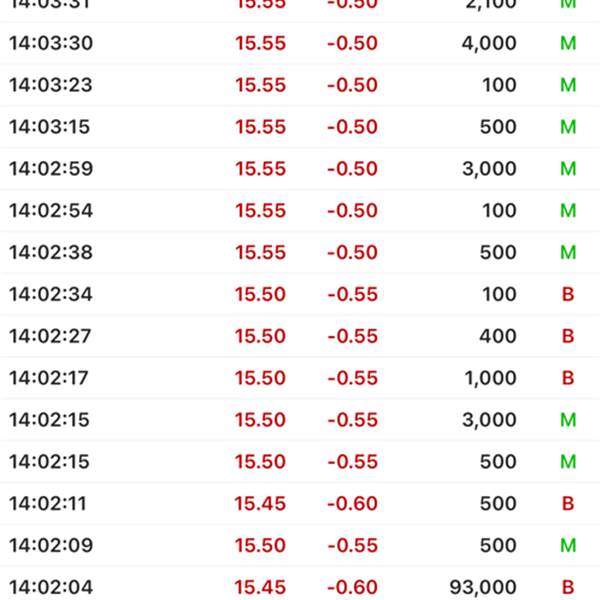The image size is (600, 600).
Task: Click the M marker on the 14:03:15 row
Action: (x=568, y=127)
